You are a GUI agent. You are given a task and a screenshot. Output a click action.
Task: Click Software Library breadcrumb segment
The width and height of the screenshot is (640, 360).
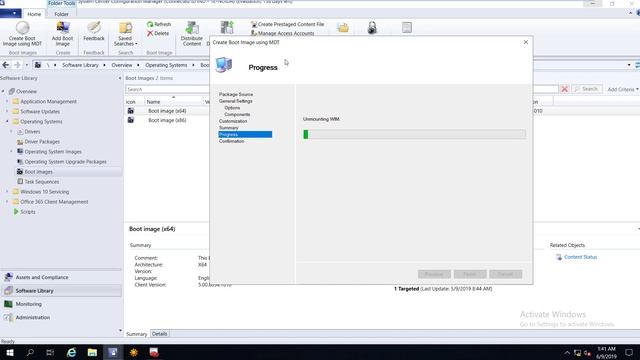[80, 65]
